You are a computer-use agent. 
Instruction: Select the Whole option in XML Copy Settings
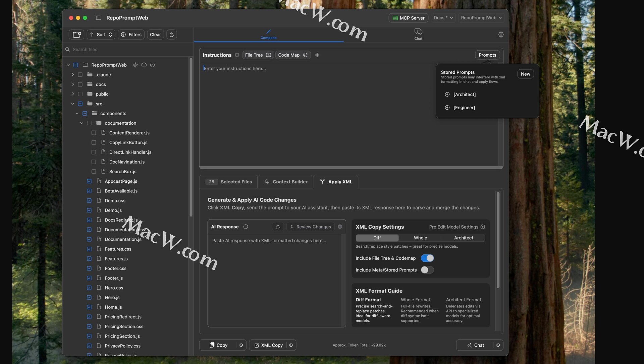pos(420,238)
